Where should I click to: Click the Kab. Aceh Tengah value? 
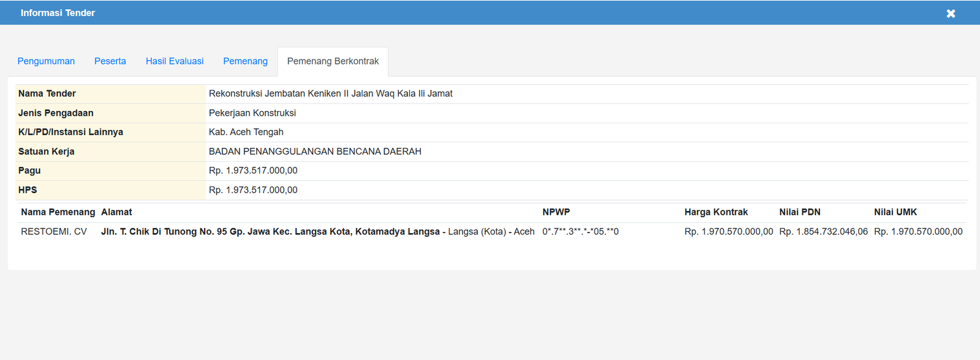click(246, 132)
